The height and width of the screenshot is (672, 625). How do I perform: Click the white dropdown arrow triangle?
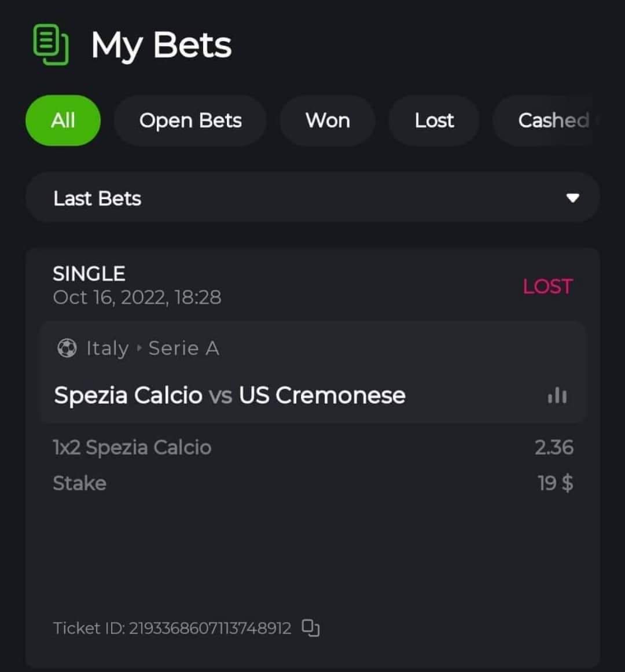tap(572, 198)
